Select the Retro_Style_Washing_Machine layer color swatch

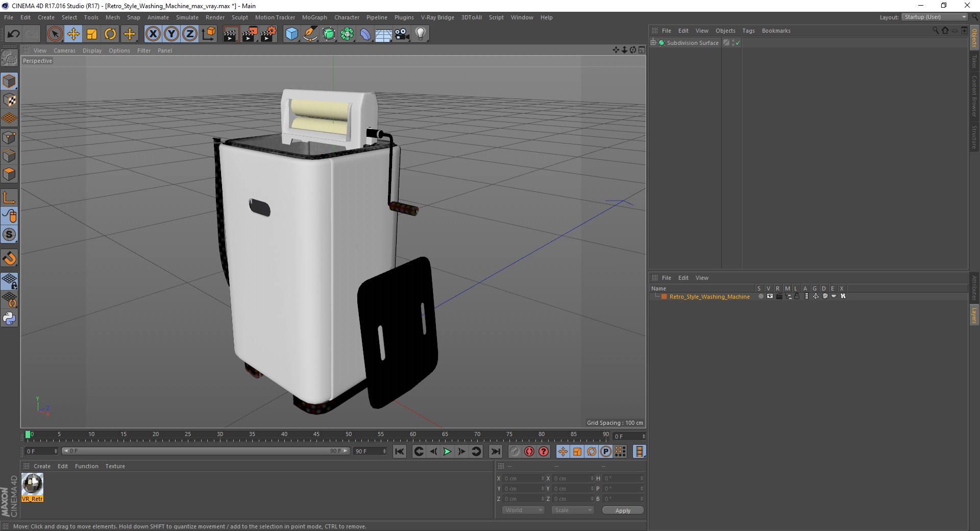tap(664, 297)
